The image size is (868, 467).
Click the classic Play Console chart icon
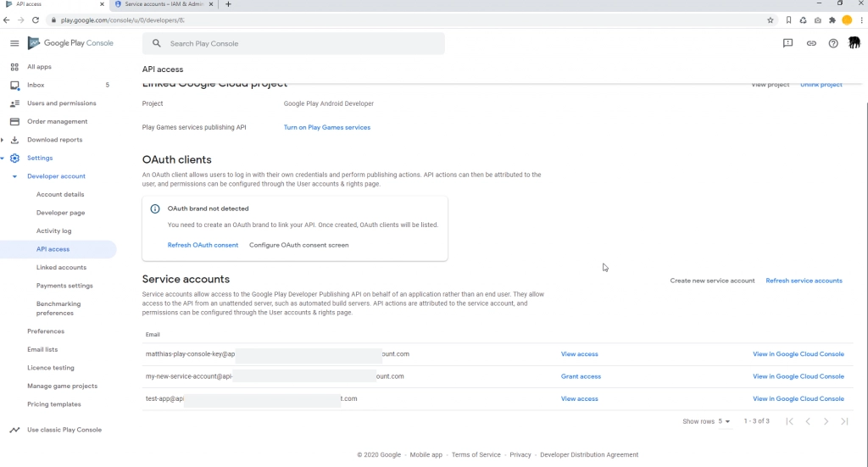point(14,430)
